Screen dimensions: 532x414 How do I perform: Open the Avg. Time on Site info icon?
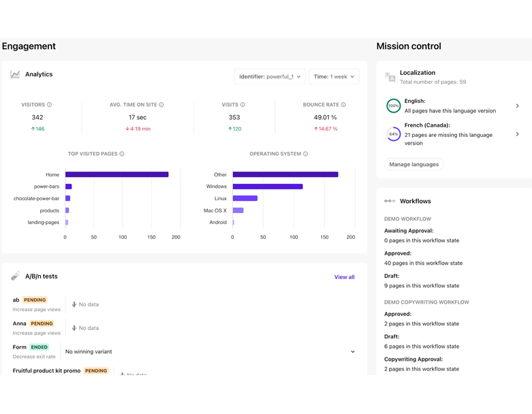(161, 105)
